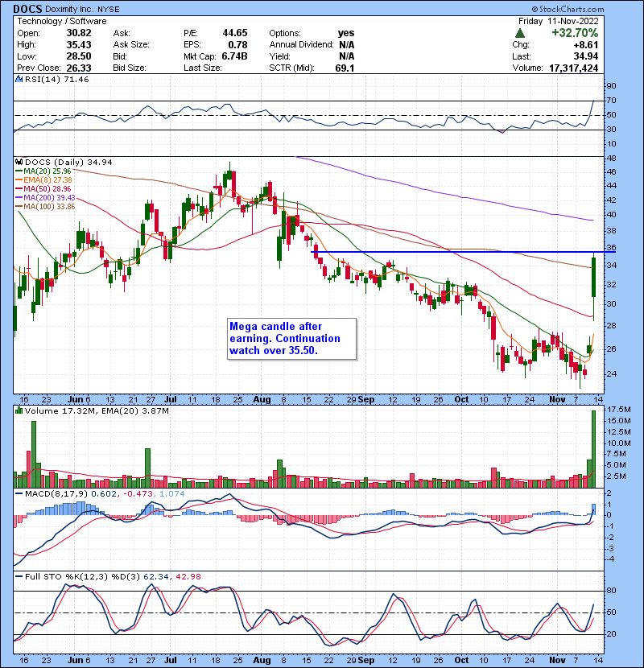The image size is (644, 668).
Task: Click the Last price value in the quote header
Action: [x=585, y=56]
